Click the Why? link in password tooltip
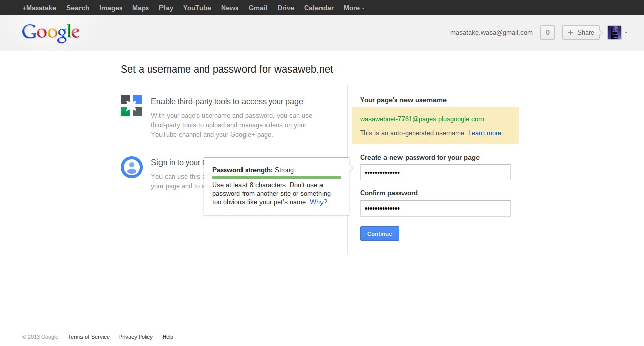The height and width of the screenshot is (346, 644). coord(318,202)
